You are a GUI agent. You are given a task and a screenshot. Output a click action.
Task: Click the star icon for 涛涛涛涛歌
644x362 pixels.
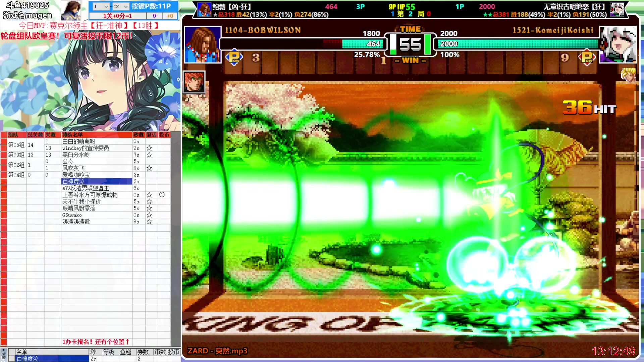149,222
